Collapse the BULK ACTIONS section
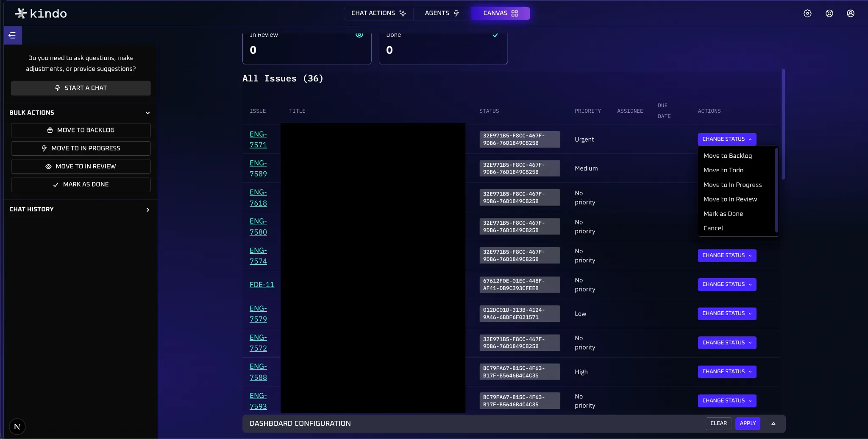This screenshot has width=868, height=439. [147, 113]
